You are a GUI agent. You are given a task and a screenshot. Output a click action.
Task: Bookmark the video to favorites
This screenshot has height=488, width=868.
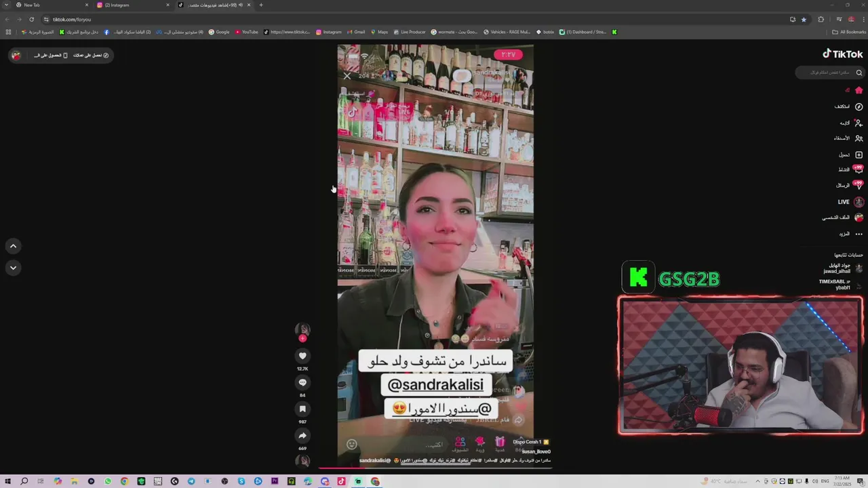pyautogui.click(x=302, y=409)
